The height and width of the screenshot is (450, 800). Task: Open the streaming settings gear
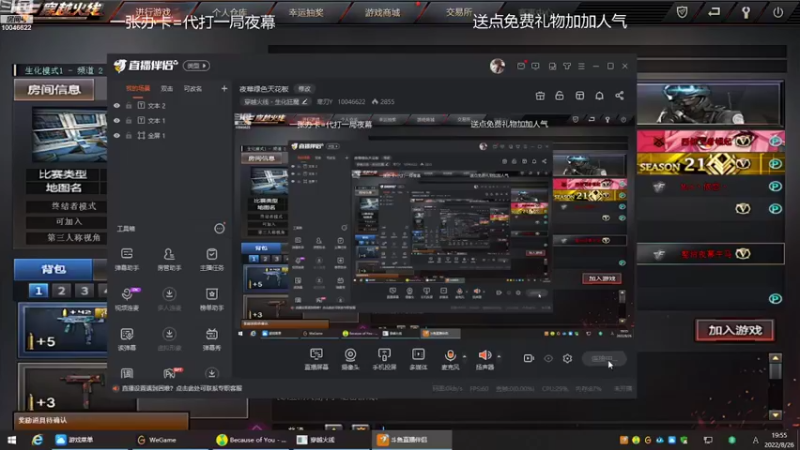tap(567, 358)
